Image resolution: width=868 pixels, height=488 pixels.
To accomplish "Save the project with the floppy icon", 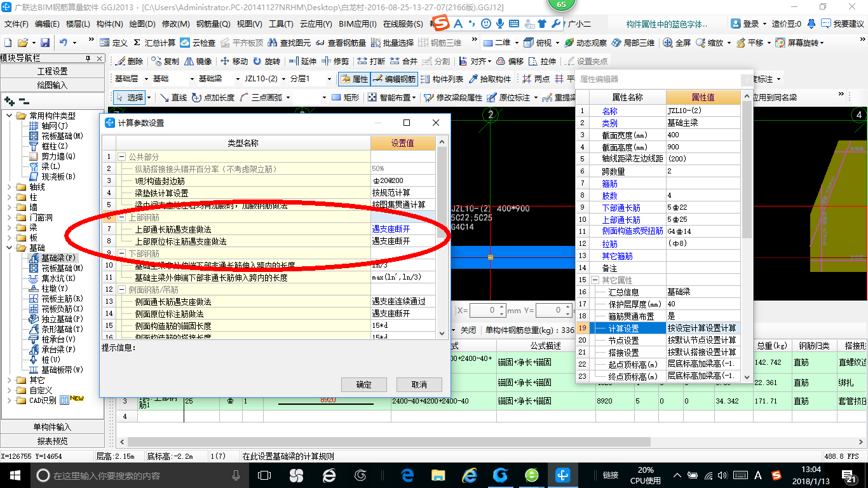I will [x=45, y=43].
